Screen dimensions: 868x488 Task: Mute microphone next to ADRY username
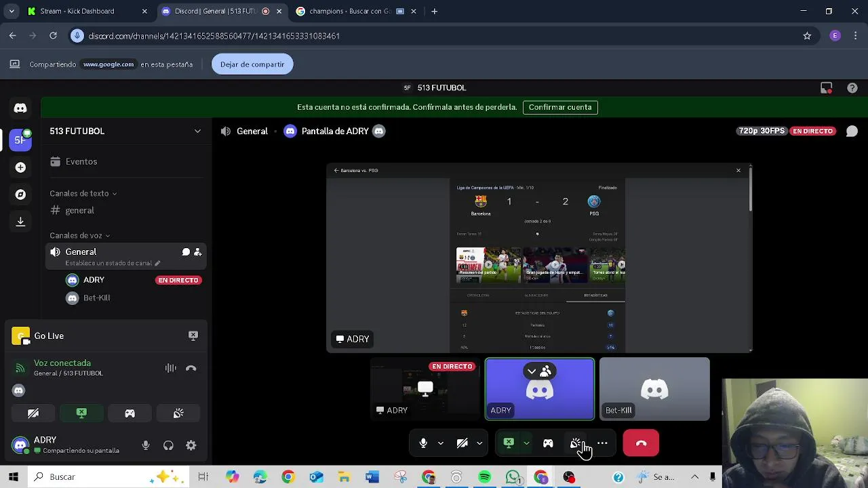click(145, 445)
